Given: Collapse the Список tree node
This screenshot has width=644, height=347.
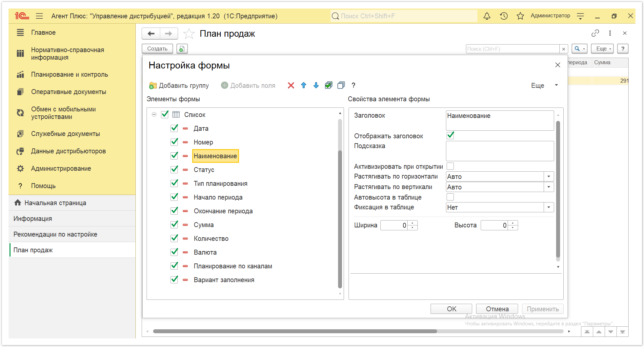Looking at the screenshot, I should click(154, 114).
